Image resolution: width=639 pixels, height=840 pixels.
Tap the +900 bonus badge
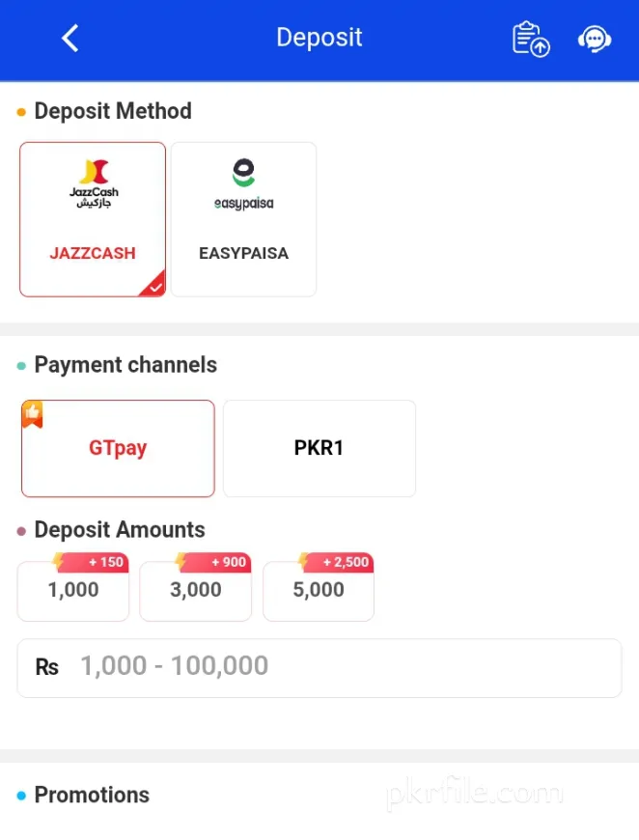227,562
